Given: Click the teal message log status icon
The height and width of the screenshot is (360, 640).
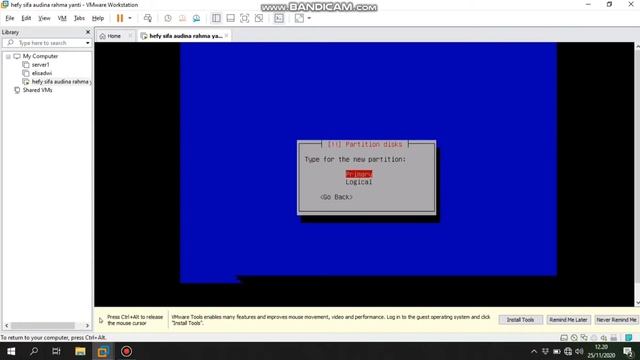Looking at the screenshot, I should tap(629, 338).
